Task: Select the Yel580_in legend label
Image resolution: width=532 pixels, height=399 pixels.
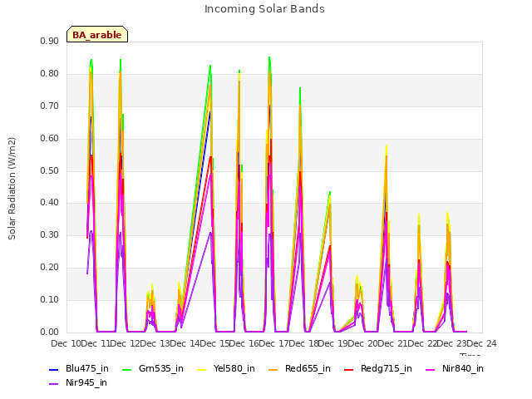Action: click(234, 368)
